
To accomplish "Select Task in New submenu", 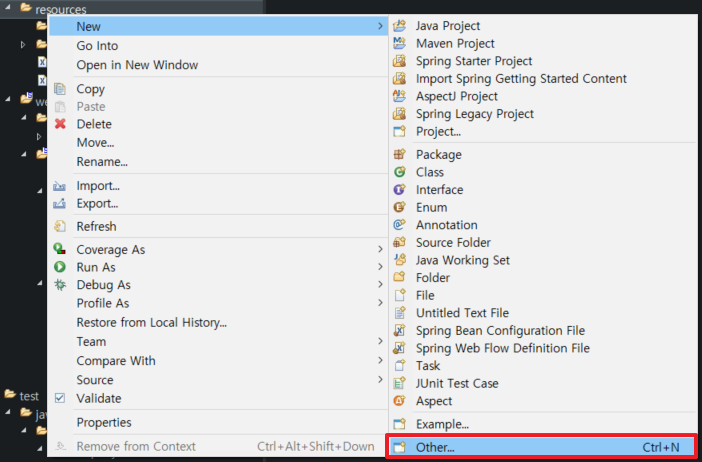I will tap(542, 366).
